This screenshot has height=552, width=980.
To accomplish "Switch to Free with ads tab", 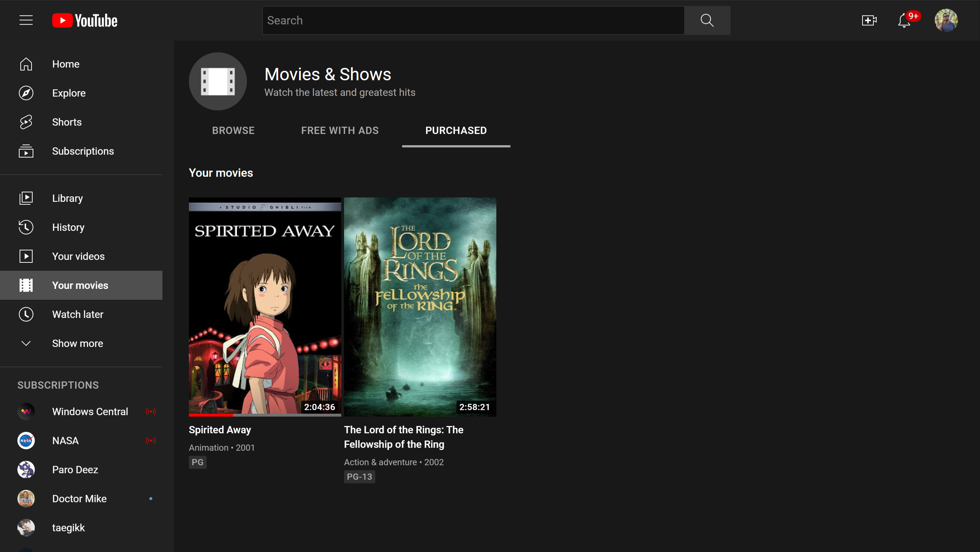I will pyautogui.click(x=340, y=131).
